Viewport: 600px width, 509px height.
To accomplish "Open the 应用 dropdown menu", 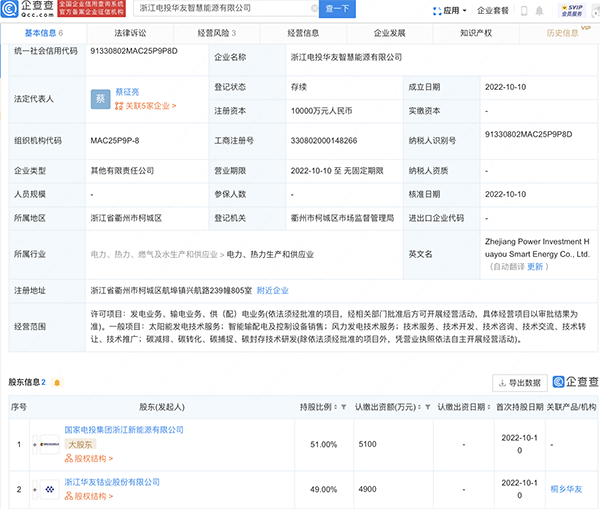I will pos(452,10).
